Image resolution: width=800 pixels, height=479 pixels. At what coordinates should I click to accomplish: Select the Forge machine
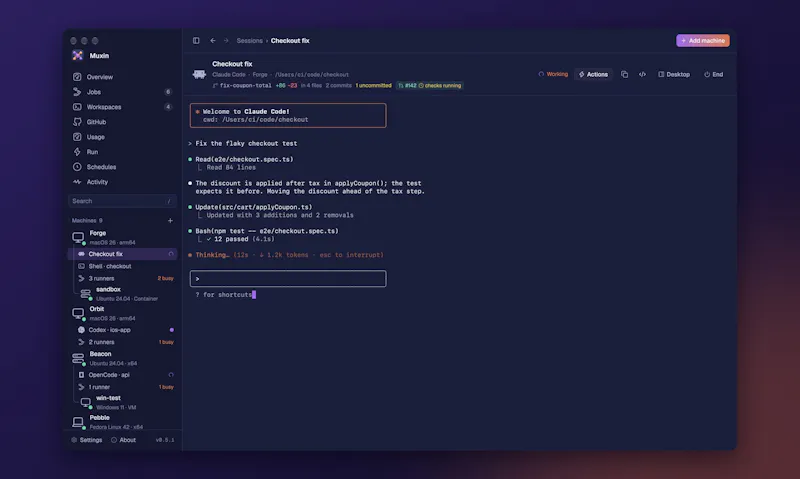click(x=122, y=237)
